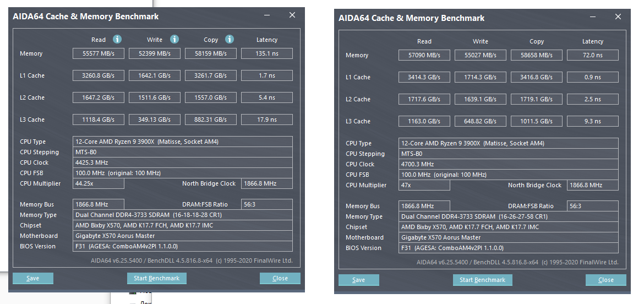The image size is (644, 304).
Task: Click Start Benchmark in the left window
Action: (157, 279)
